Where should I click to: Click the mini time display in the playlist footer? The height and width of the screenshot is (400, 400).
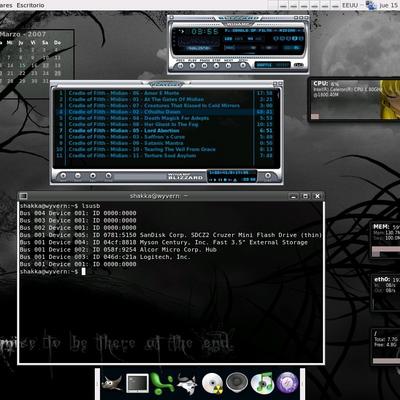coord(249,179)
